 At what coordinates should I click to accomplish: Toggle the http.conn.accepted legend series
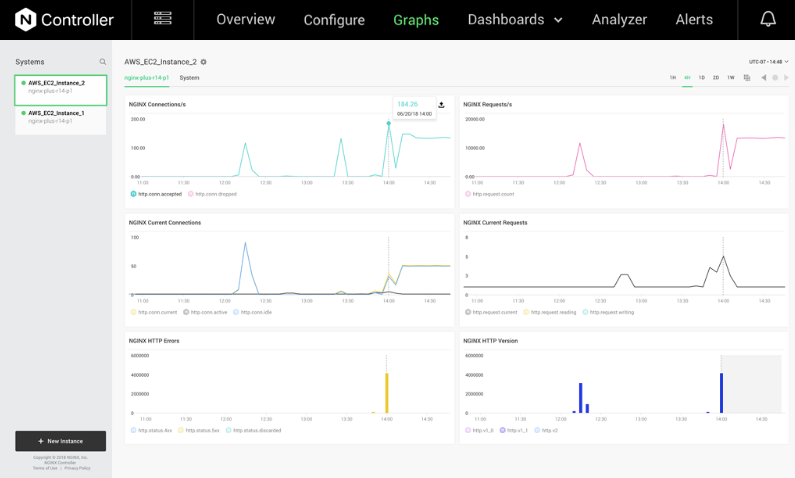coord(153,194)
